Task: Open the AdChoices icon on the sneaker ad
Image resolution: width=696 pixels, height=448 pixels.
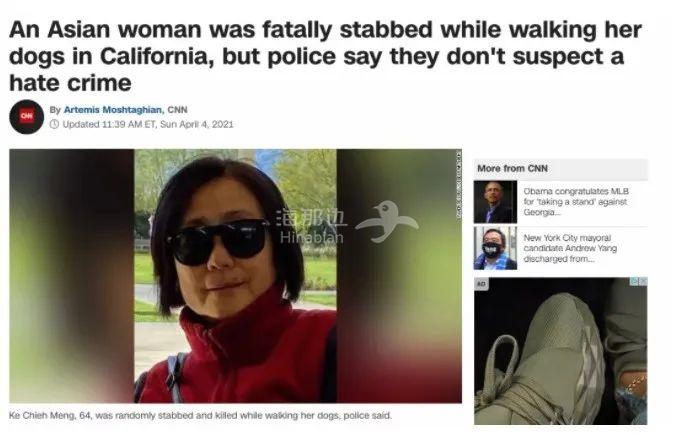Action: pos(635,281)
